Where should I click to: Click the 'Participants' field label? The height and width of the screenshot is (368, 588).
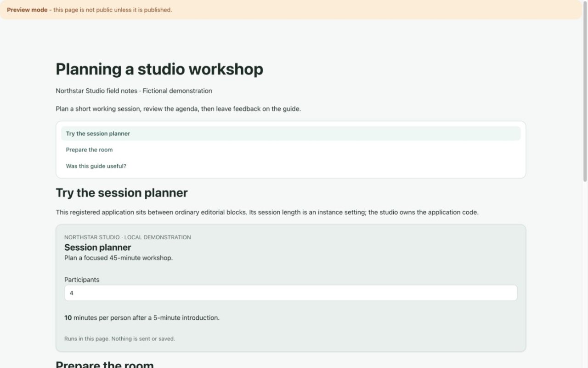tap(82, 280)
